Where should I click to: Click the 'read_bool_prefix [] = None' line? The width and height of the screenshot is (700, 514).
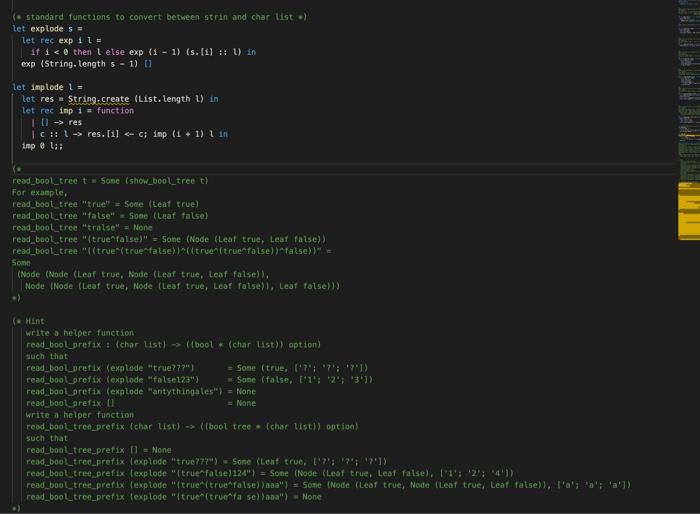[x=141, y=403]
